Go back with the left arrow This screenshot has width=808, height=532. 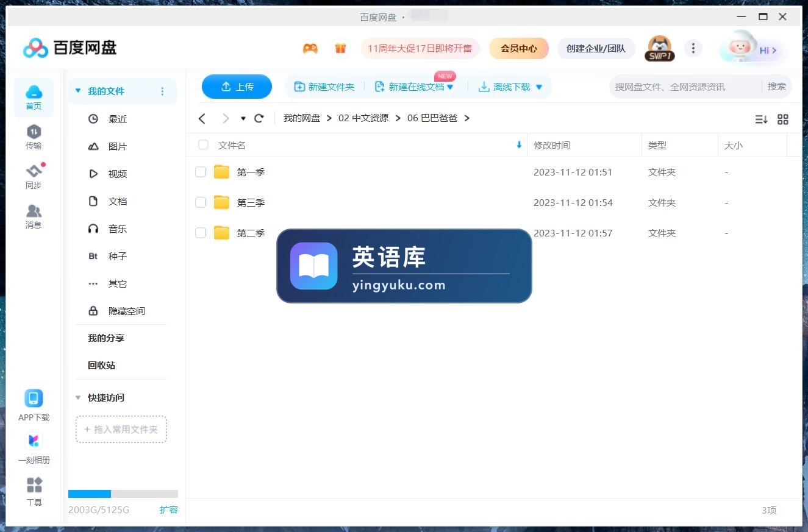pyautogui.click(x=202, y=118)
